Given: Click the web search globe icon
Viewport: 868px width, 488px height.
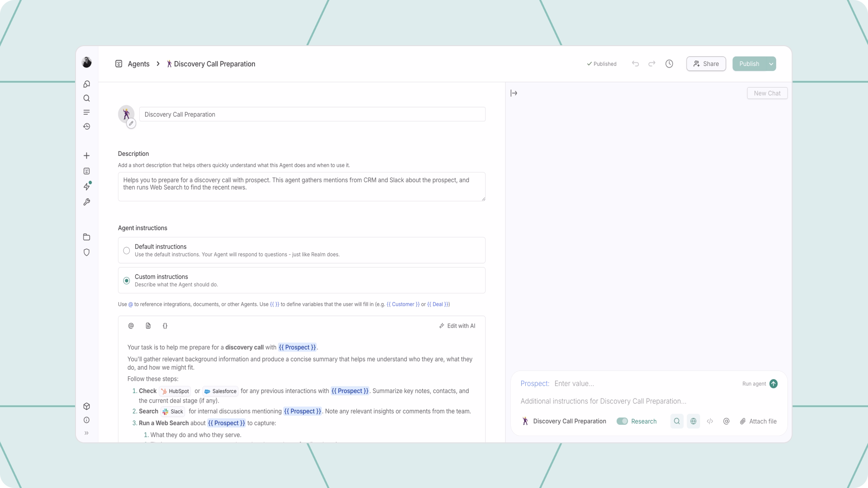Looking at the screenshot, I should pos(693,421).
